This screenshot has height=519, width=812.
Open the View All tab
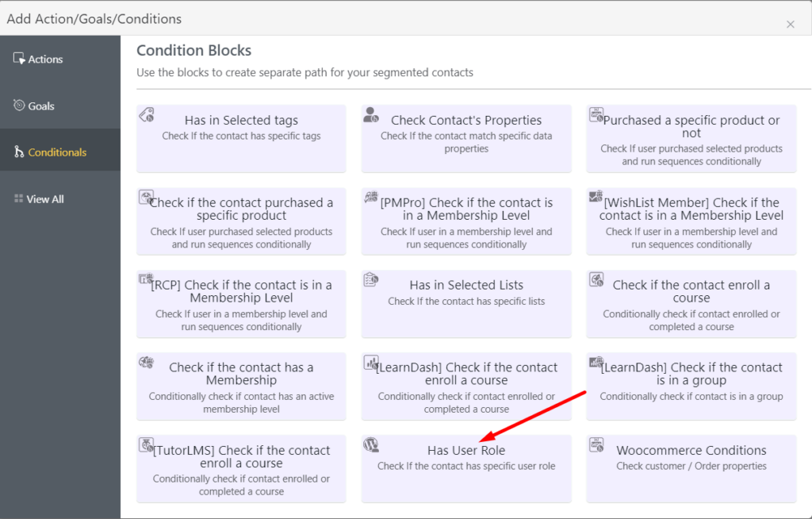tap(60, 199)
